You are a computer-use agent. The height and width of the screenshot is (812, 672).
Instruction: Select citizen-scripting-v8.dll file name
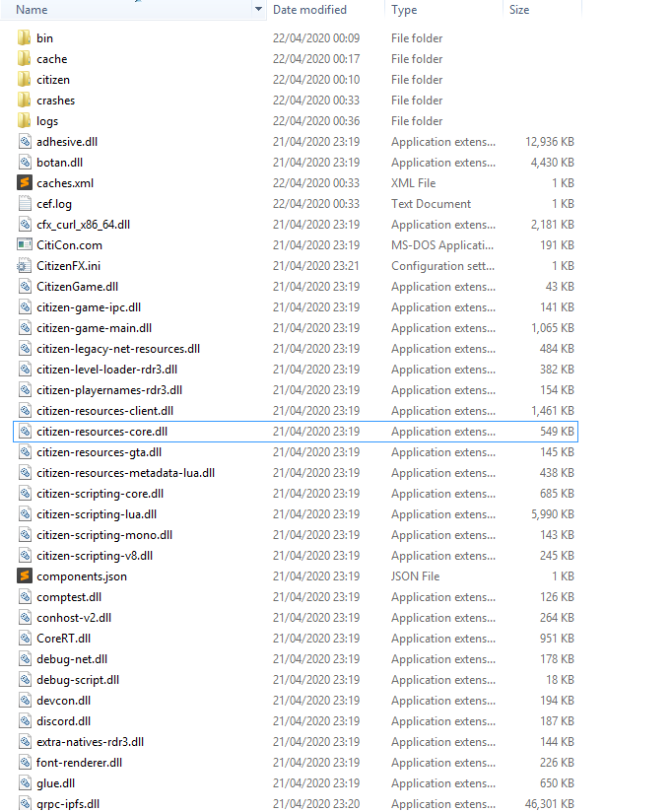(95, 556)
